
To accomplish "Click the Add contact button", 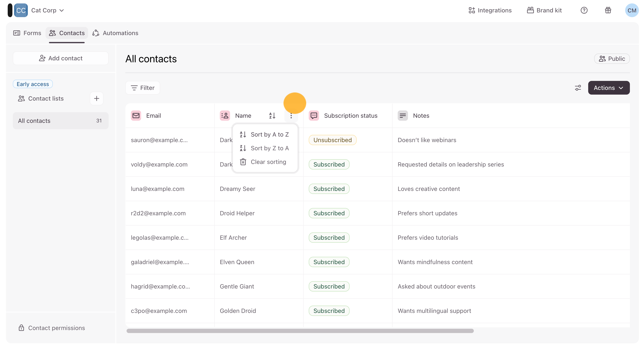I will click(61, 58).
